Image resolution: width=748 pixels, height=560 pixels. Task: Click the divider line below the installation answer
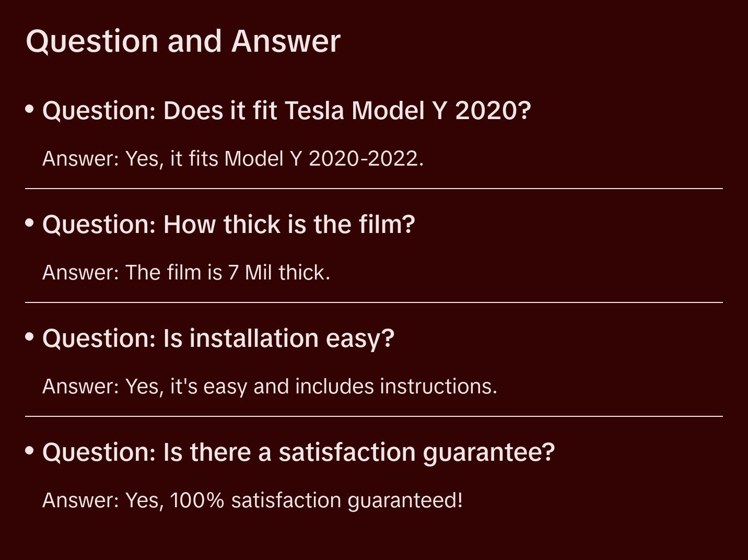pos(374,416)
